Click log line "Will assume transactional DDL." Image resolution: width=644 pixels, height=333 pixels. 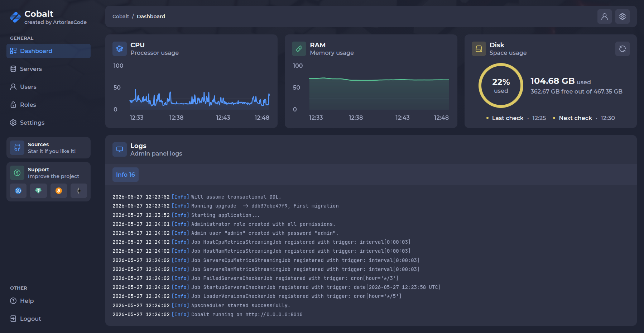click(x=197, y=197)
